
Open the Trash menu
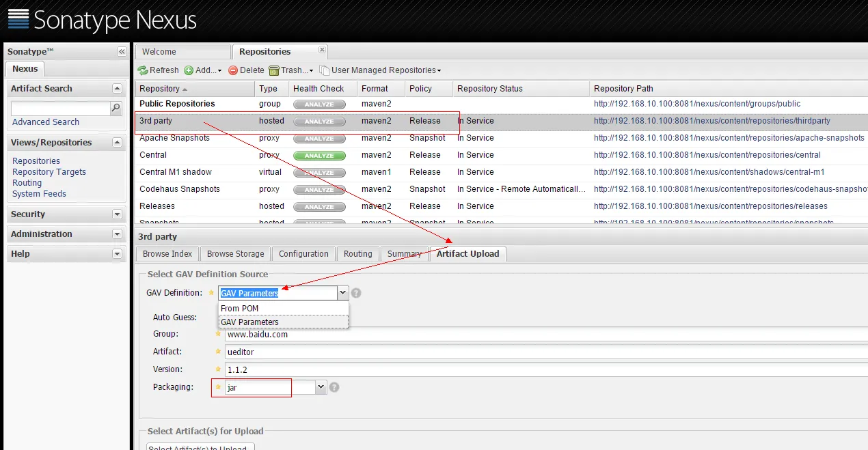[x=291, y=70]
